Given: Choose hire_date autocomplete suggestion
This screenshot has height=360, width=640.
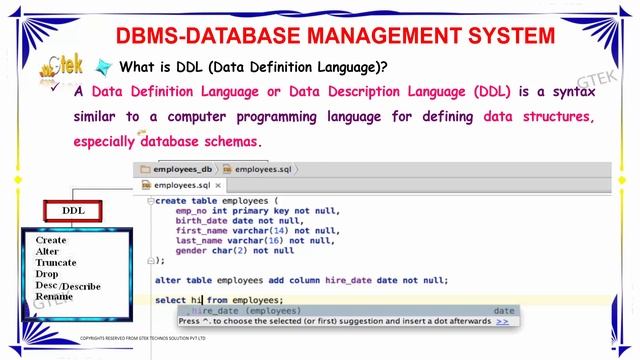Looking at the screenshot, I should tap(349, 311).
